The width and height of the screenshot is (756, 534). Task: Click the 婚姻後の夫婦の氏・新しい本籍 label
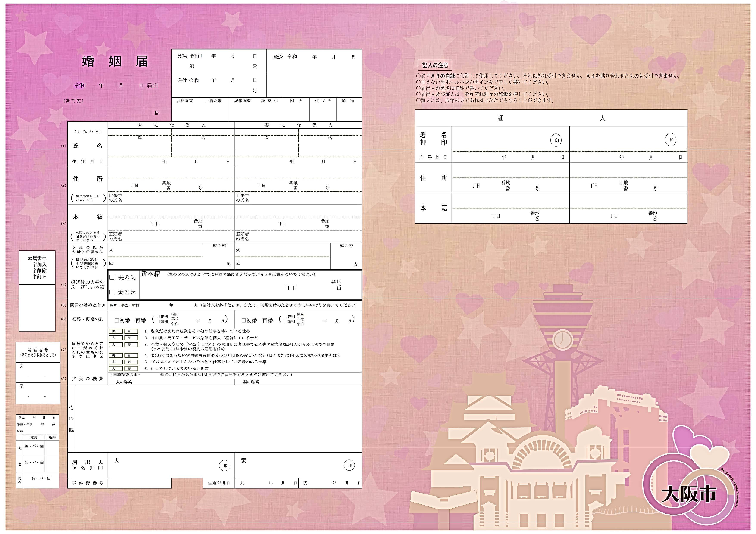point(87,285)
